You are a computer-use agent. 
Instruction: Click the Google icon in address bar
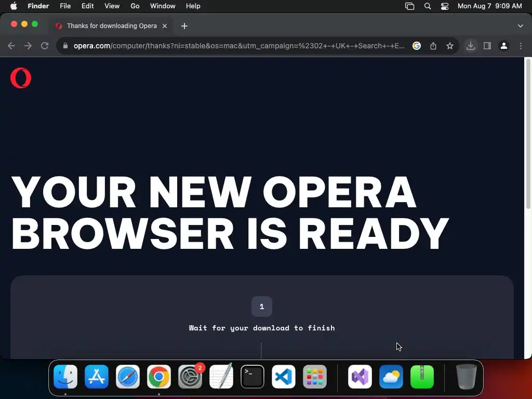tap(417, 46)
